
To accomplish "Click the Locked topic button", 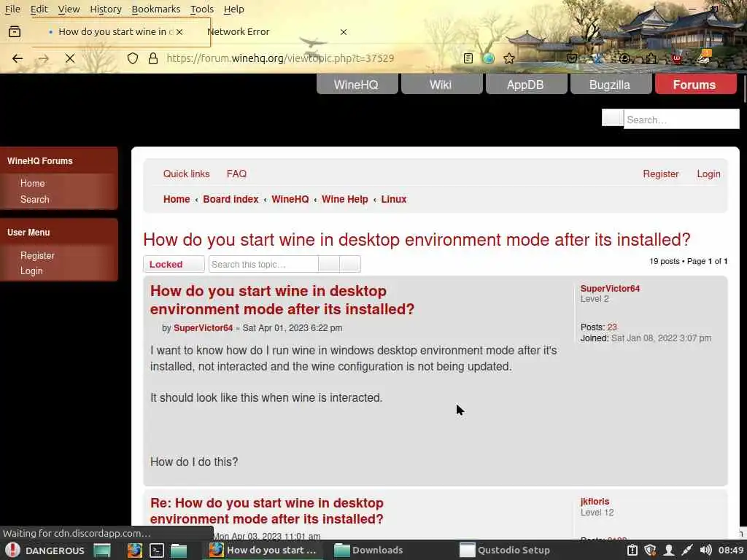I will pyautogui.click(x=174, y=264).
